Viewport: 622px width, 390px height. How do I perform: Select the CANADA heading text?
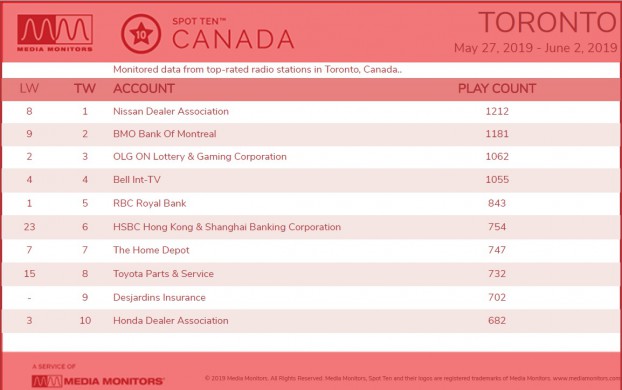pyautogui.click(x=233, y=39)
